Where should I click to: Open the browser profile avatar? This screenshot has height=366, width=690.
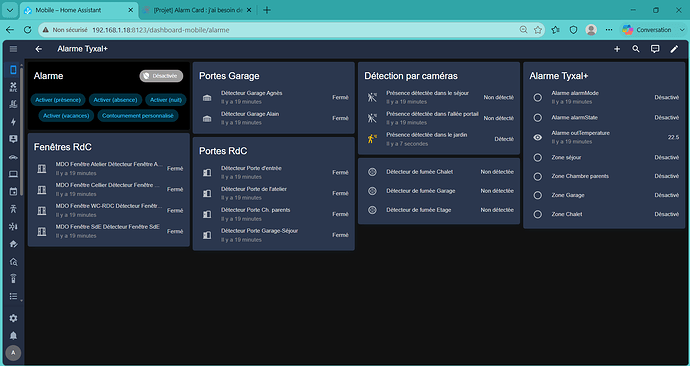point(591,30)
